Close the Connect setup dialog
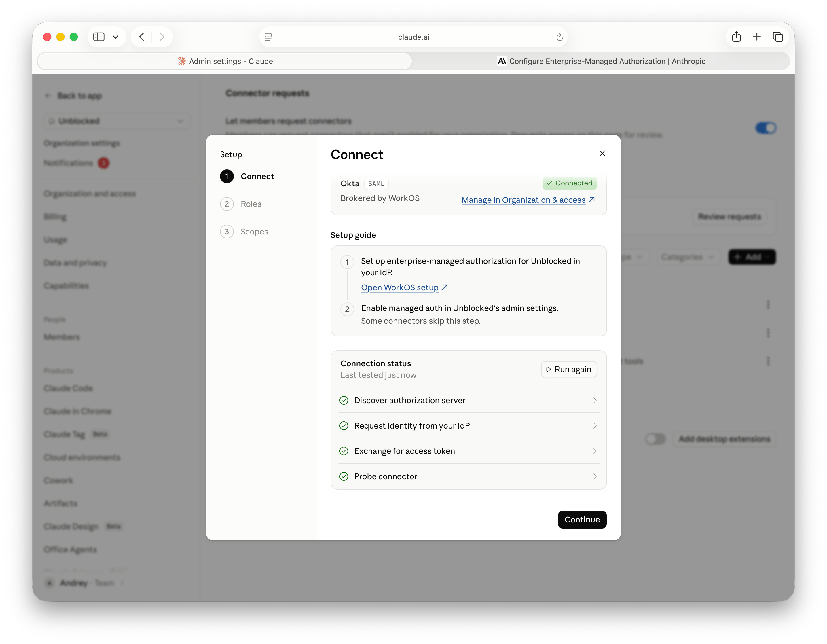The width and height of the screenshot is (827, 644). (602, 153)
